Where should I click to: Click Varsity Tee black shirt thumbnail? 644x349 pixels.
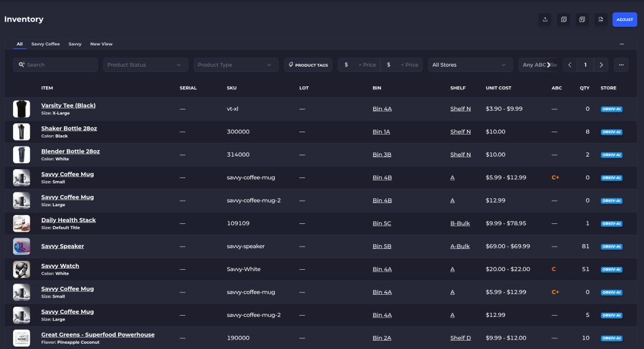[x=21, y=108]
